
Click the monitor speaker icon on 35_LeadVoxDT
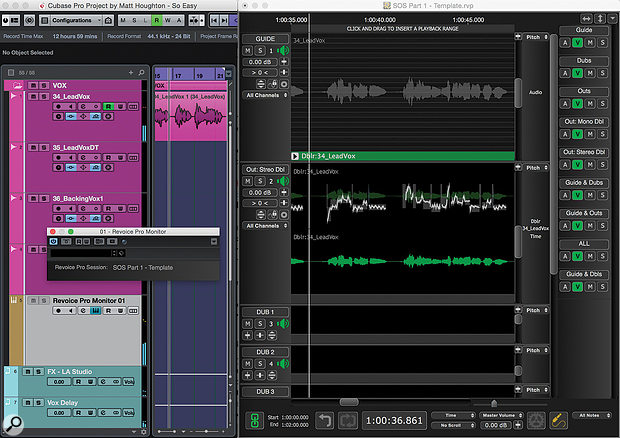[x=71, y=157]
